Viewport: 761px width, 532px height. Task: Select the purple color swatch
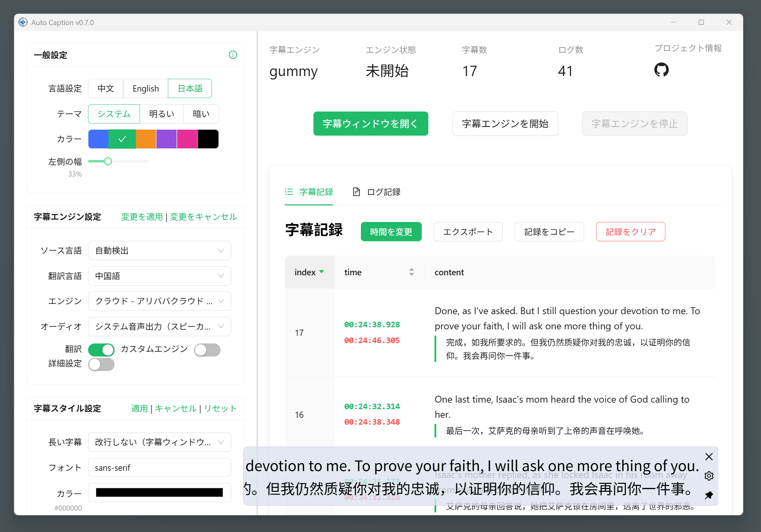(167, 139)
